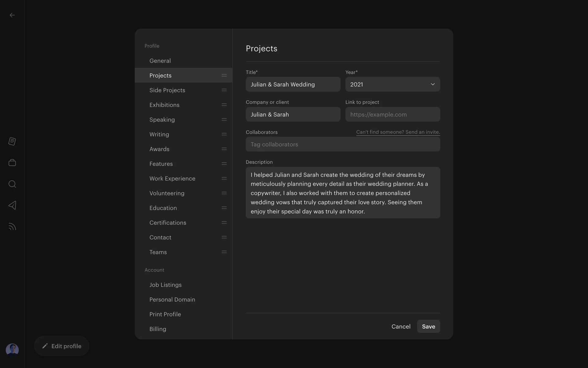Click the Edit profile button
Image resolution: width=588 pixels, height=368 pixels.
[x=62, y=346]
